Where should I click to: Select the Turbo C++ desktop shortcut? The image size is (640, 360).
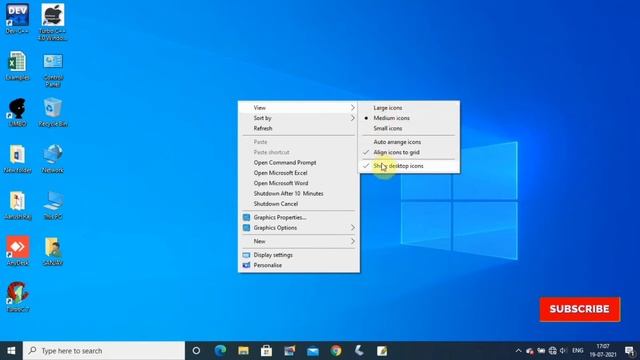point(53,22)
